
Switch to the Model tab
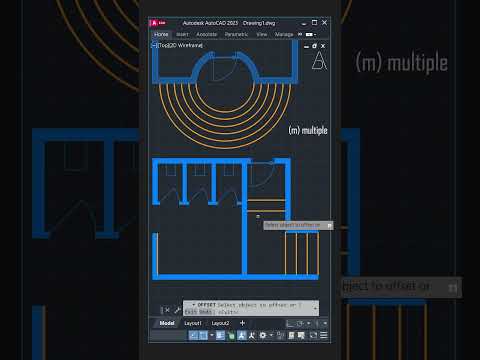[x=167, y=323]
